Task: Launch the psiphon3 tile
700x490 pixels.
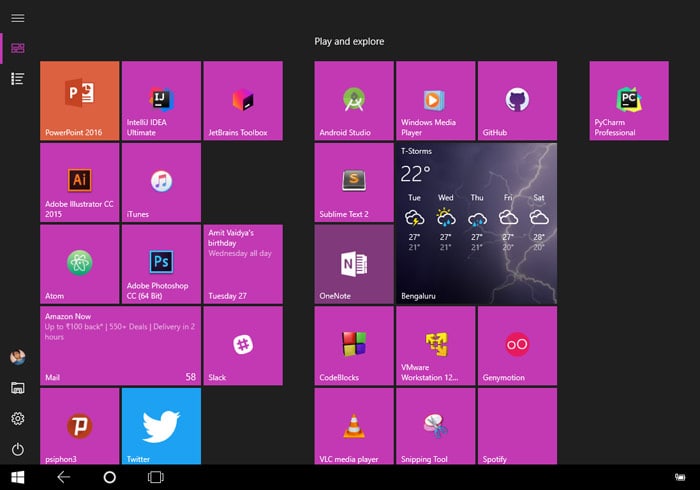Action: tap(79, 426)
